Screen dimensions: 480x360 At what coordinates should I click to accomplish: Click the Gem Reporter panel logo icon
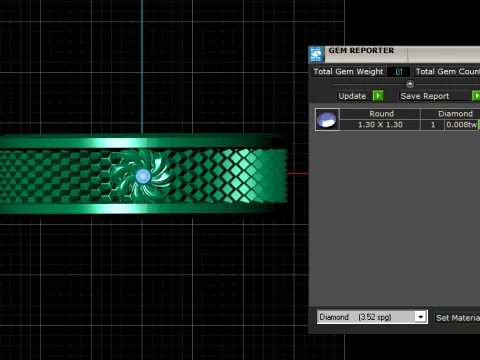click(x=316, y=54)
